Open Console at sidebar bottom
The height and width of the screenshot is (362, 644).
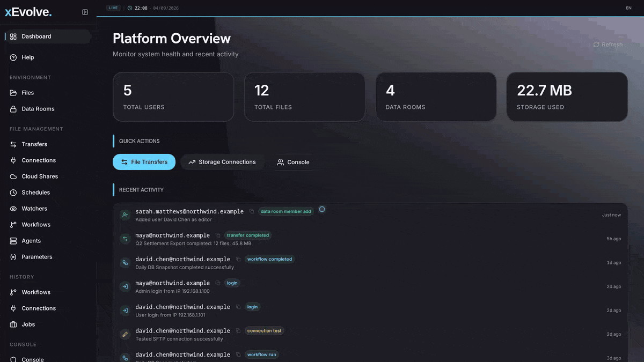tap(48, 358)
